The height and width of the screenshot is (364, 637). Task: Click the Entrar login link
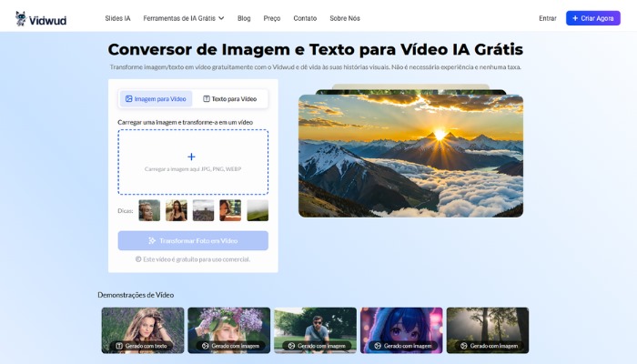548,18
